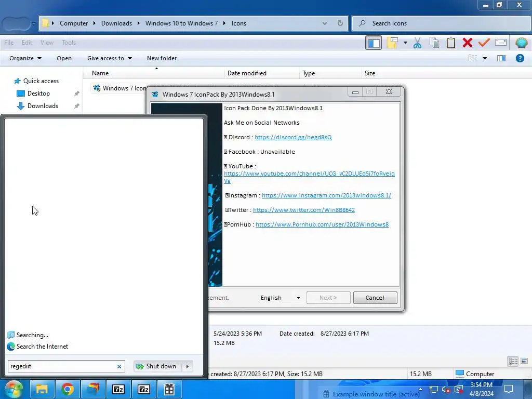The image size is (532, 399).
Task: Open the dropdown arrow beside the folder options icon
Action: (x=405, y=43)
